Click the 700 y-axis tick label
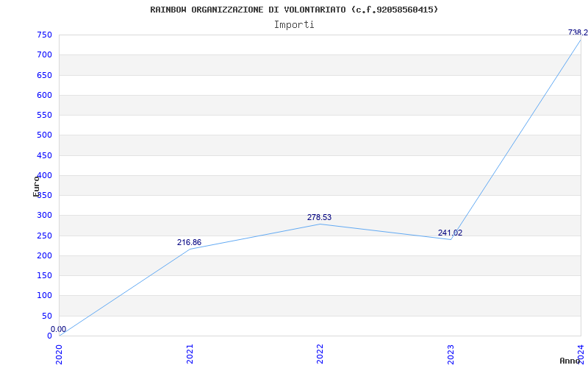588x368 pixels. click(44, 54)
